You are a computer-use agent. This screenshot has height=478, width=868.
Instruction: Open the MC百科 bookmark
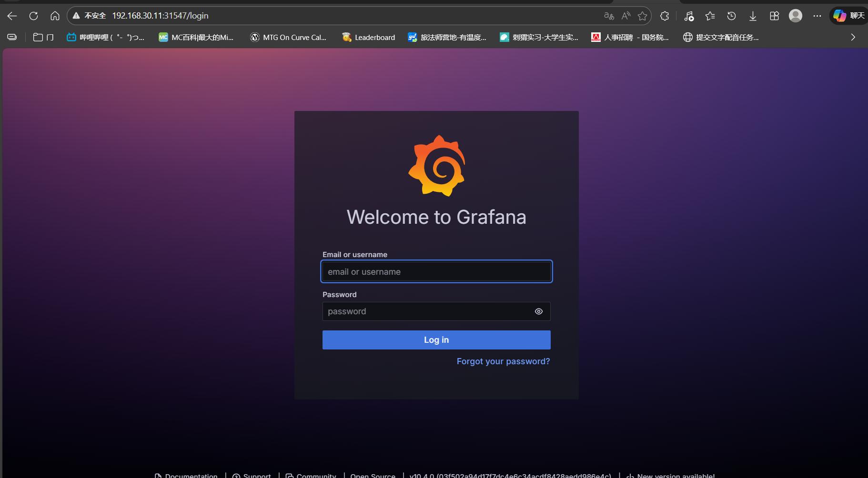(196, 37)
